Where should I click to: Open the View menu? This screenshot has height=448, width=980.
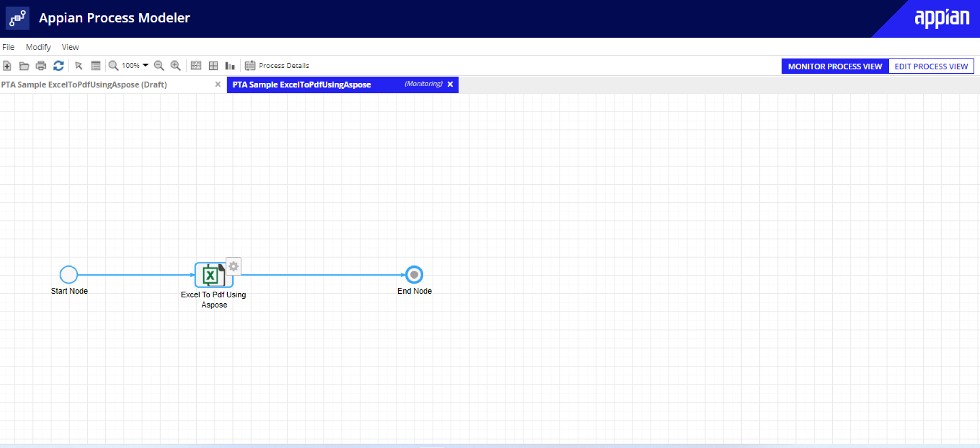[x=70, y=47]
